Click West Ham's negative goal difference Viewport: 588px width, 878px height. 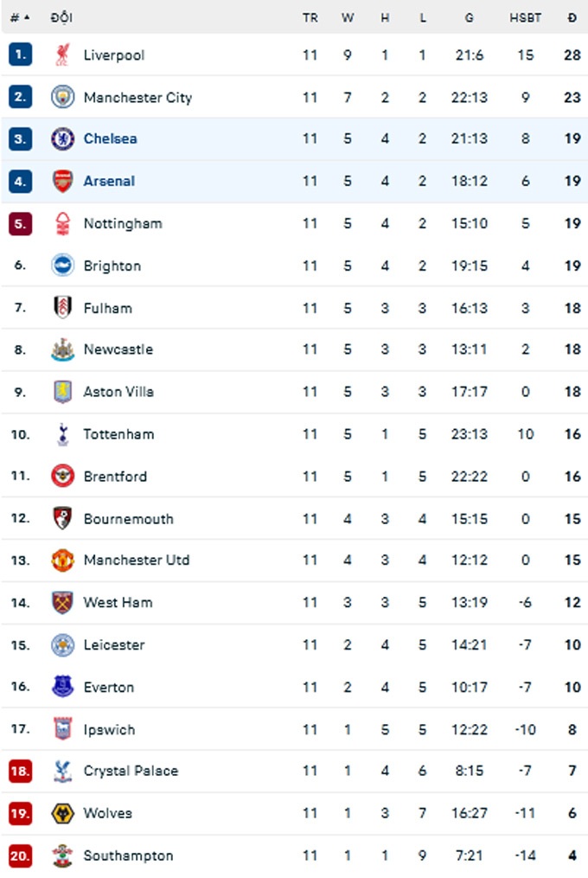523,603
